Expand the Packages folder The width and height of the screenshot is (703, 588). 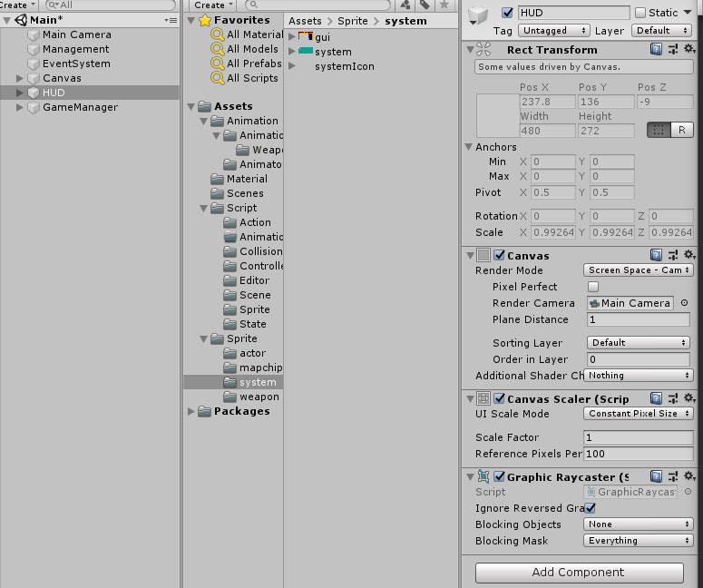pyautogui.click(x=191, y=411)
